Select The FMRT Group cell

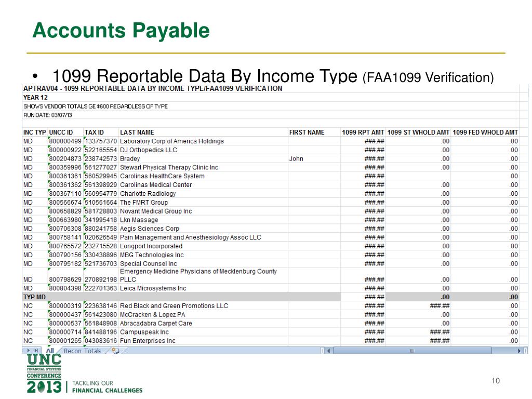click(x=203, y=203)
